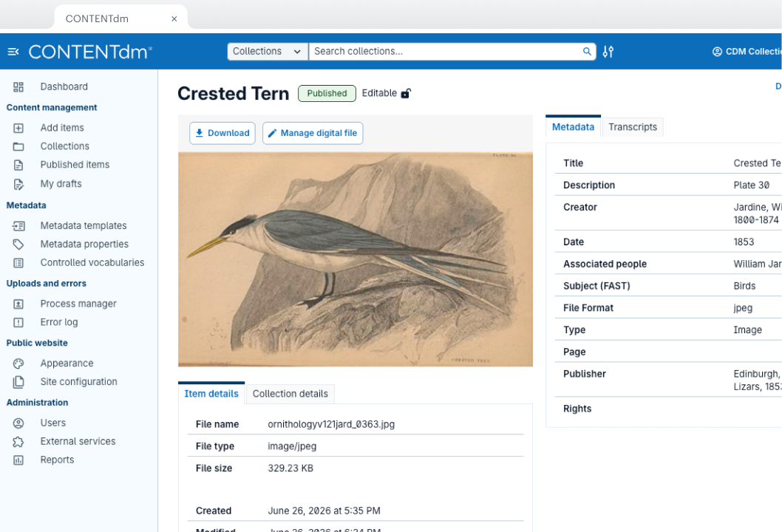Click the File Format value jpeg
This screenshot has width=782, height=532.
[x=743, y=308]
